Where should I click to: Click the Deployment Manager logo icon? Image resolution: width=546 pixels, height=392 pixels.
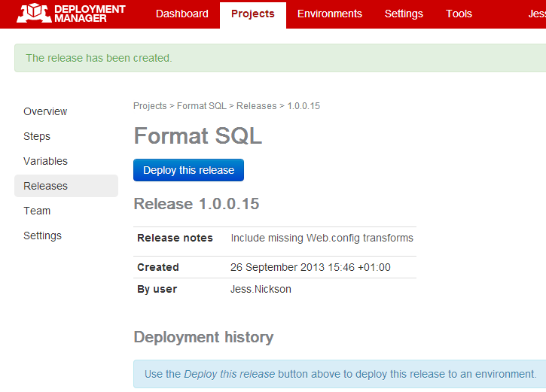click(34, 13)
